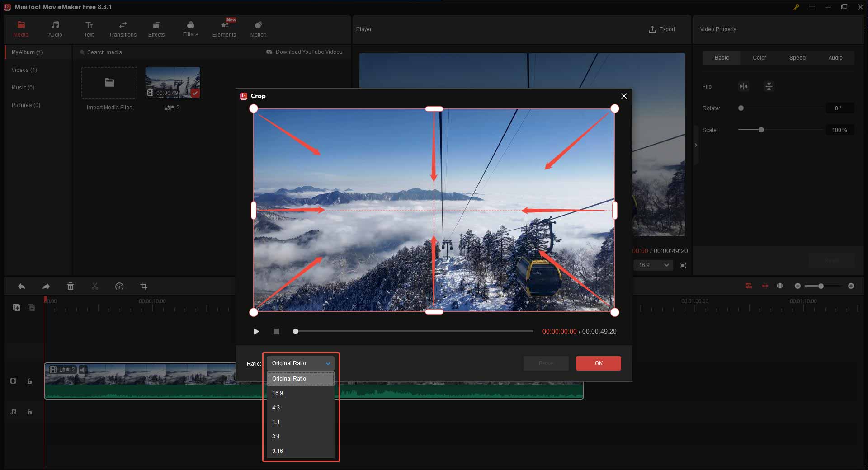Click the Reset button in the Crop dialog
The height and width of the screenshot is (470, 868).
546,363
